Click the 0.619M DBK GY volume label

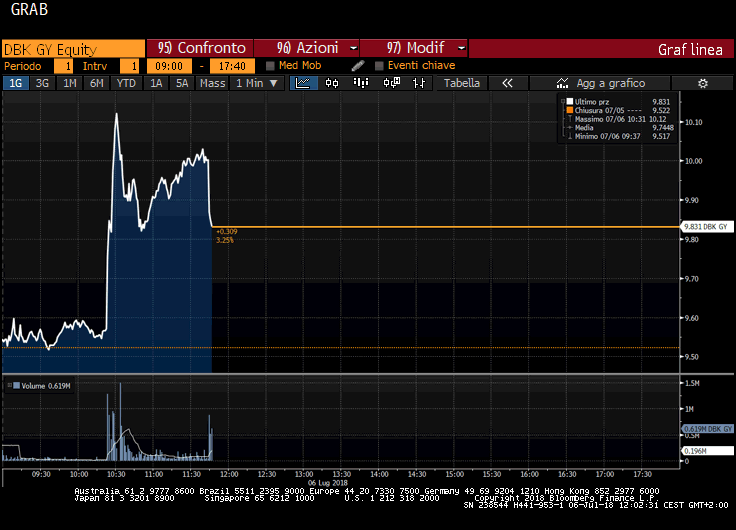coord(707,429)
